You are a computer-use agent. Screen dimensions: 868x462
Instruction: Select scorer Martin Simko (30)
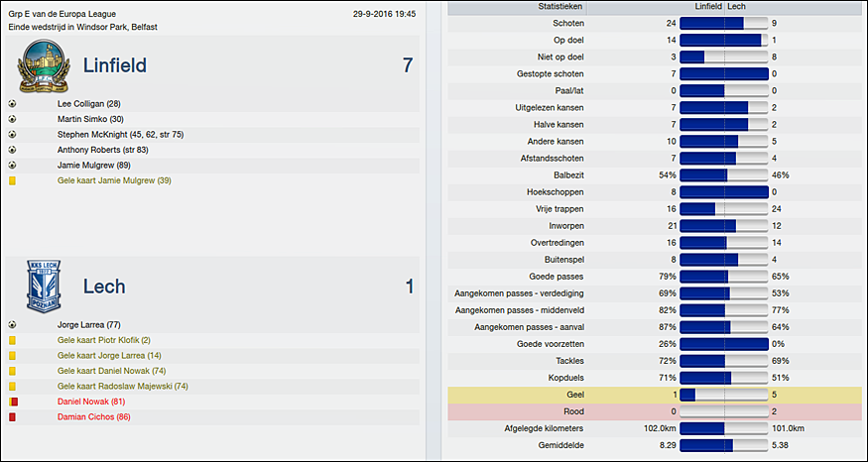90,119
